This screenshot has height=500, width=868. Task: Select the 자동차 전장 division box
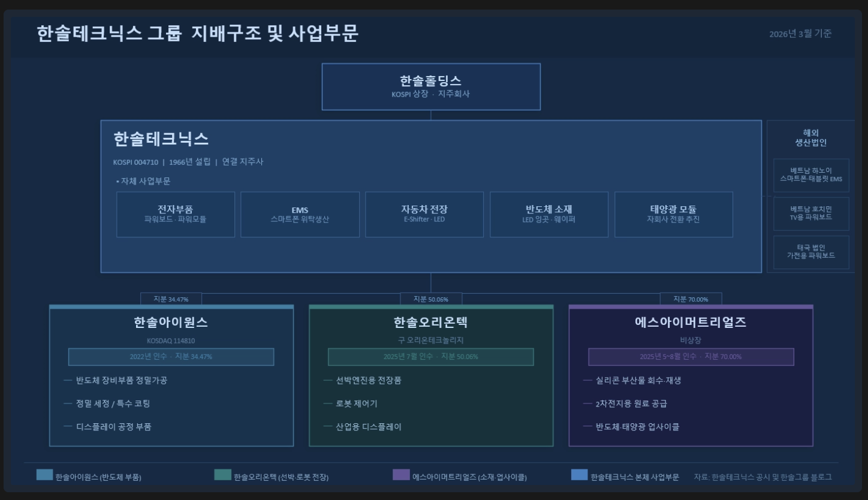coord(424,215)
